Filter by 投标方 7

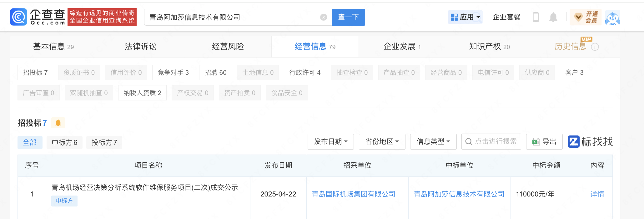104,142
